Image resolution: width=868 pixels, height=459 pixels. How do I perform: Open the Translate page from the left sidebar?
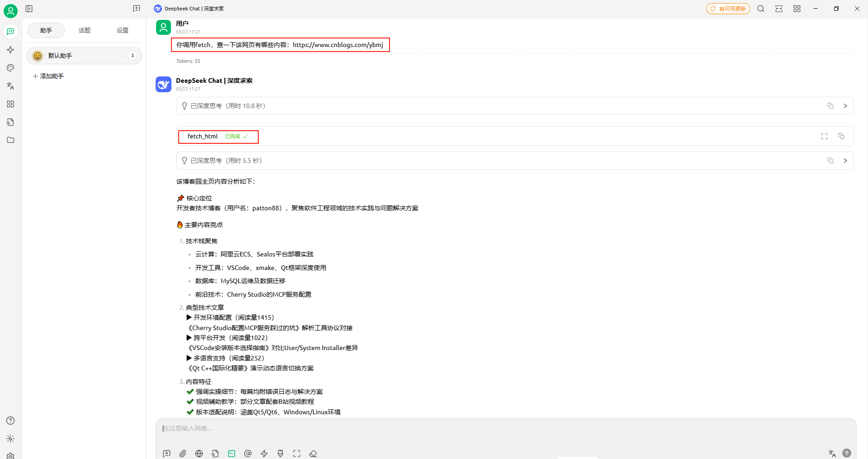pyautogui.click(x=10, y=86)
